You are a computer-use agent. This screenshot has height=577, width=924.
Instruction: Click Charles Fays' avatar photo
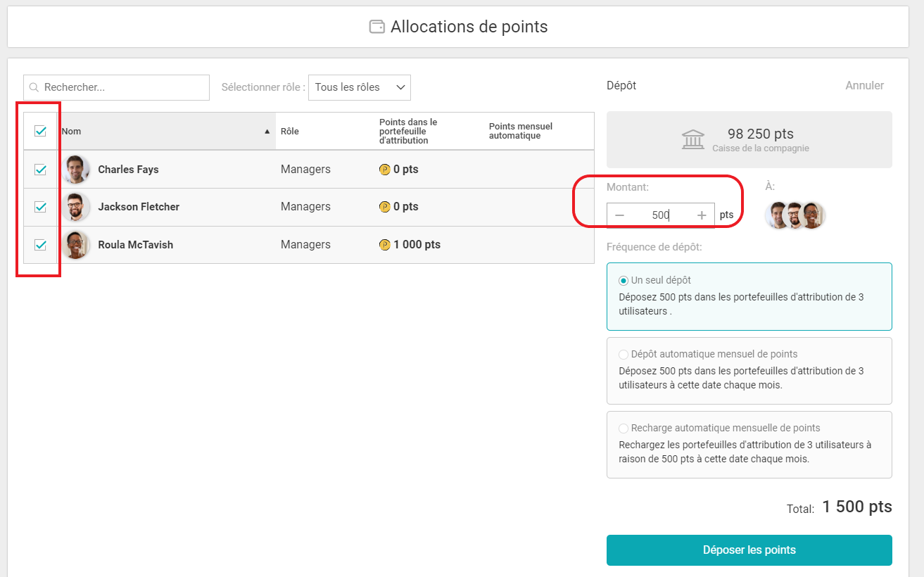coord(76,170)
